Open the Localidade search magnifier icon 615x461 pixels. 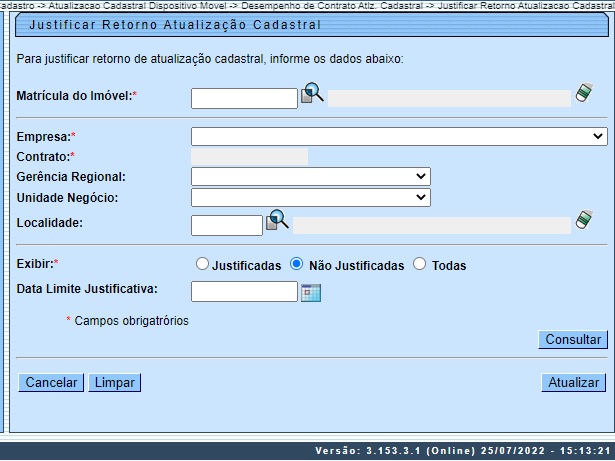pos(277,221)
